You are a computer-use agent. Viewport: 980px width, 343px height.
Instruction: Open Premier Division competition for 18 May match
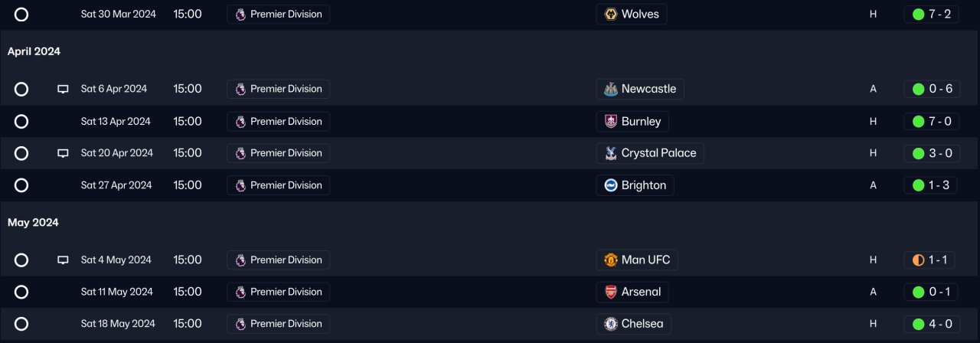point(278,324)
